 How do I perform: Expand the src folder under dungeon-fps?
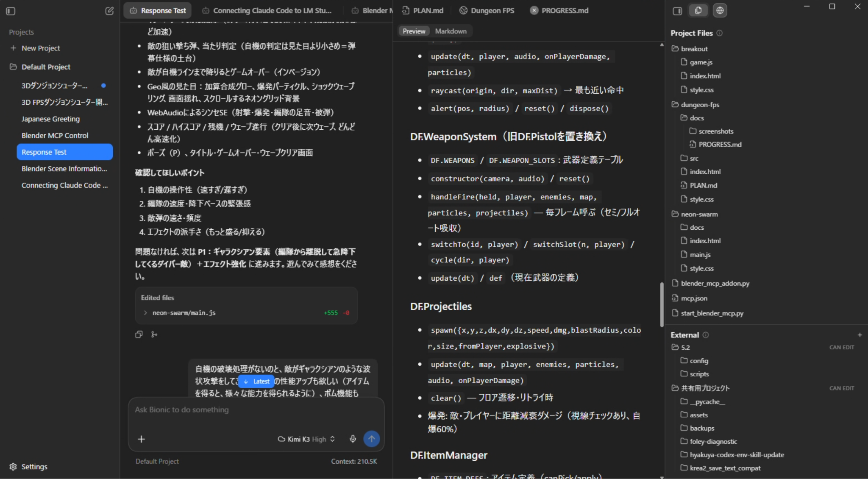(x=690, y=158)
